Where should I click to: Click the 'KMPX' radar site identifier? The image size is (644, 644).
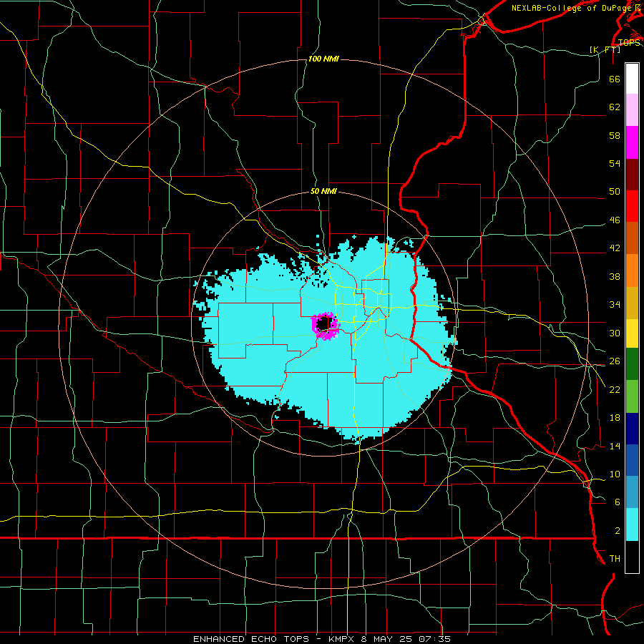[x=341, y=639]
